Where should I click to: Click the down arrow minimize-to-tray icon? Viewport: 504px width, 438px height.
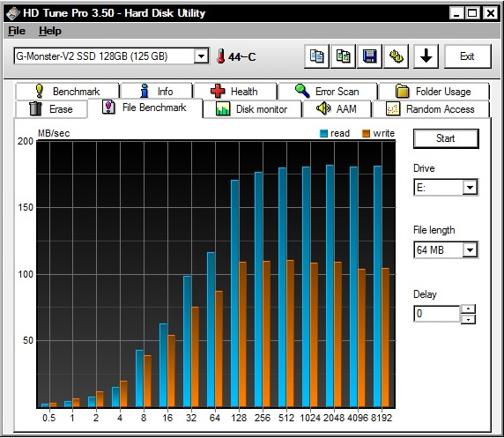(x=426, y=56)
